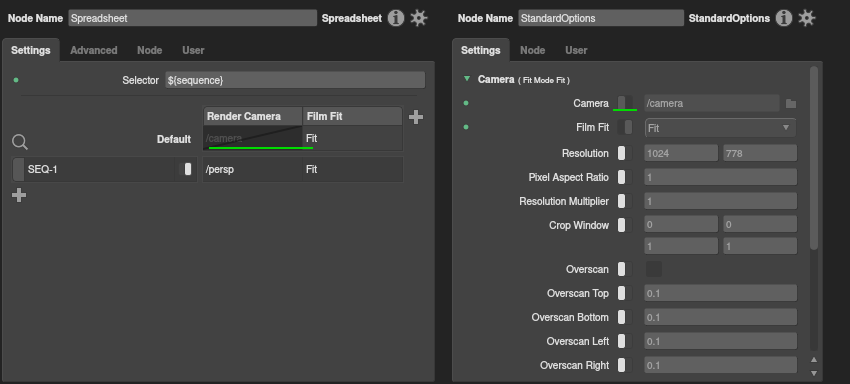Open the Spreadsheet node info icon
The width and height of the screenshot is (850, 384).
pos(396,18)
